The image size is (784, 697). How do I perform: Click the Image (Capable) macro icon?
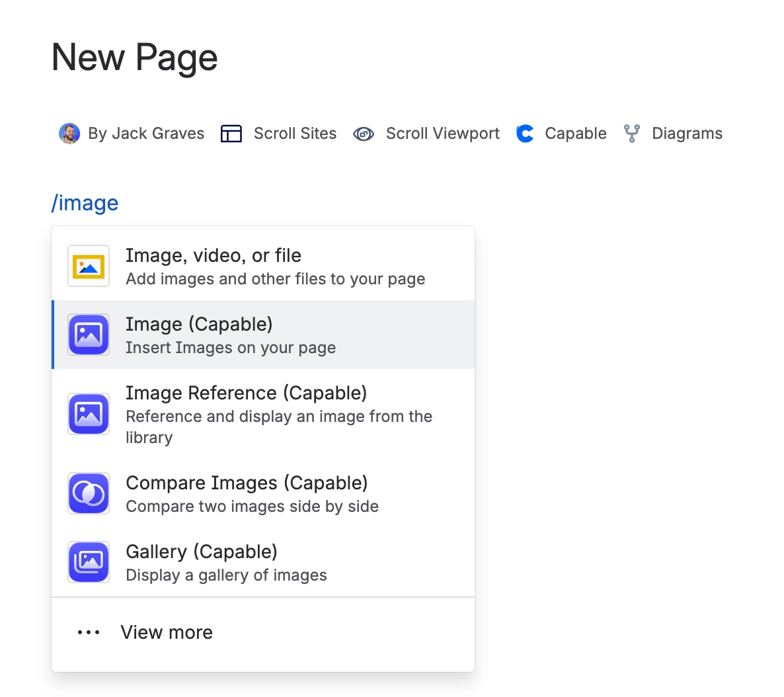point(89,335)
